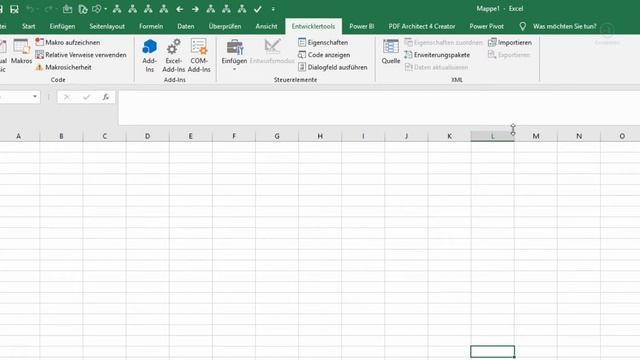Screen dimensions: 640x360
Task: Toggle Entwurfsmodus design mode
Action: (272, 52)
